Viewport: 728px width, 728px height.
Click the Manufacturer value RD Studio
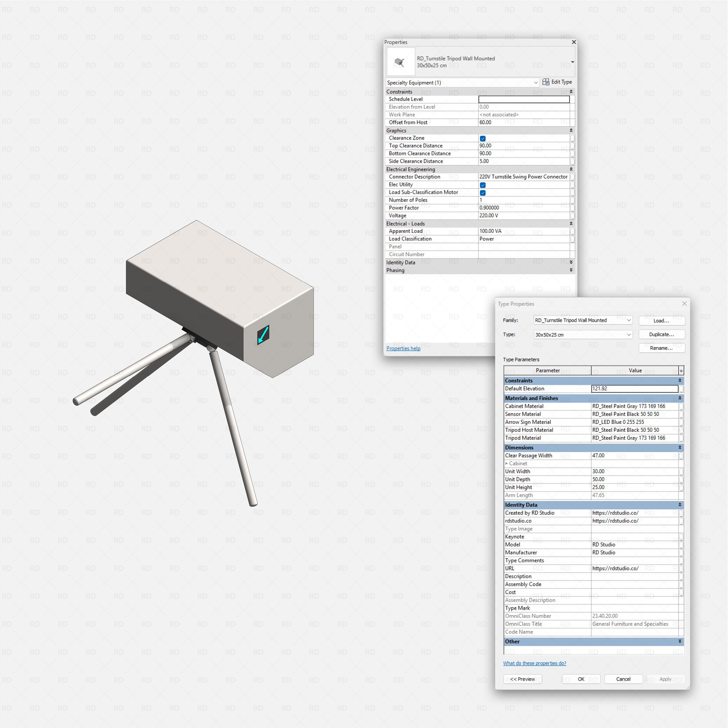(x=634, y=552)
